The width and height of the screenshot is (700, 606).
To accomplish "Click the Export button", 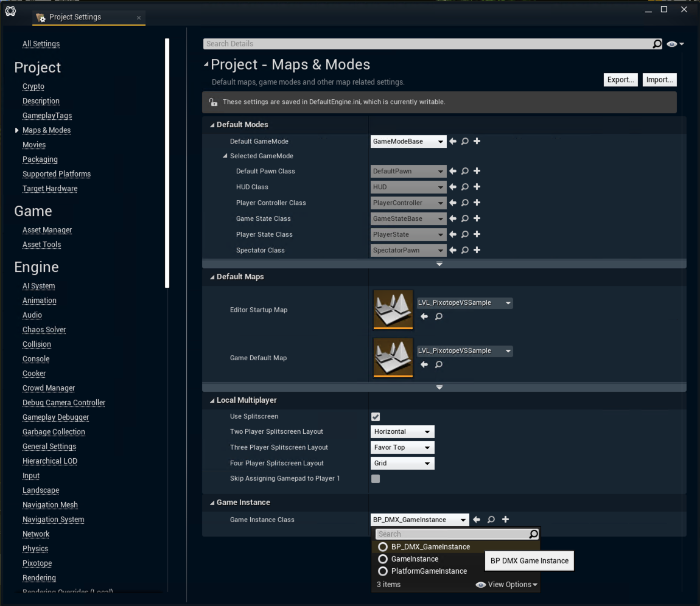I will point(620,79).
